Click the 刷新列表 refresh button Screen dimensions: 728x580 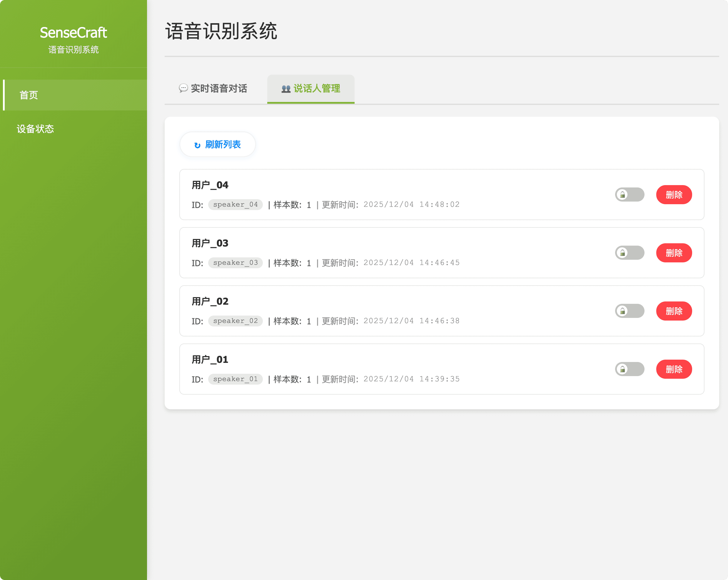(218, 144)
